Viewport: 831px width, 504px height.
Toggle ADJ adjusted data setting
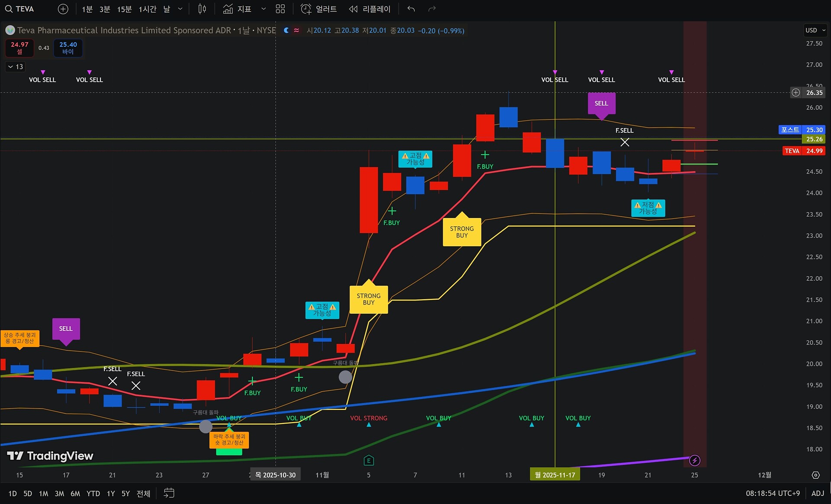point(817,493)
